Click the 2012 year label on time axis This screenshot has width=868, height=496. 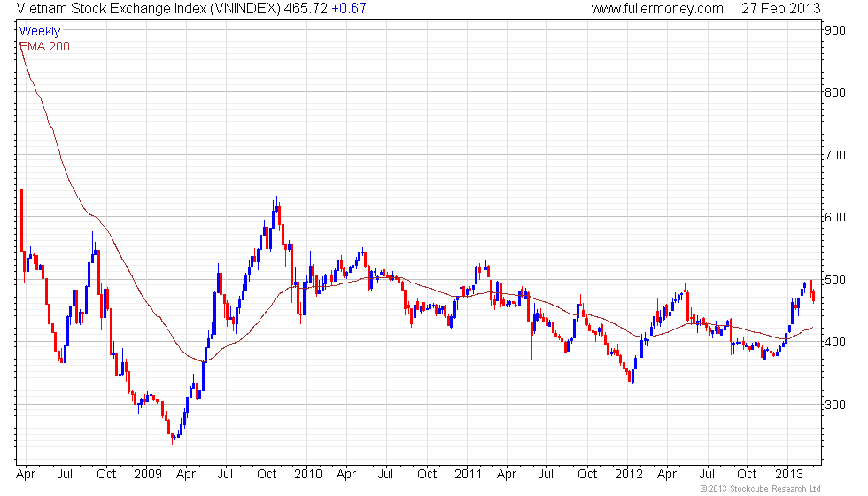tap(628, 475)
